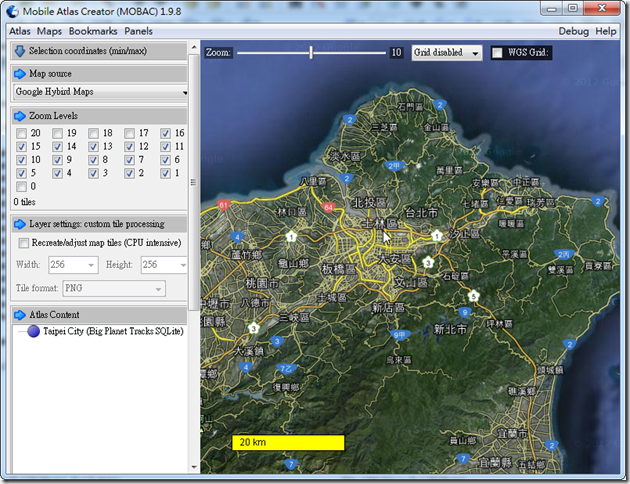Click the blue 7乙 highway shield on map
Screen dimensions: 630x484
coord(286,369)
